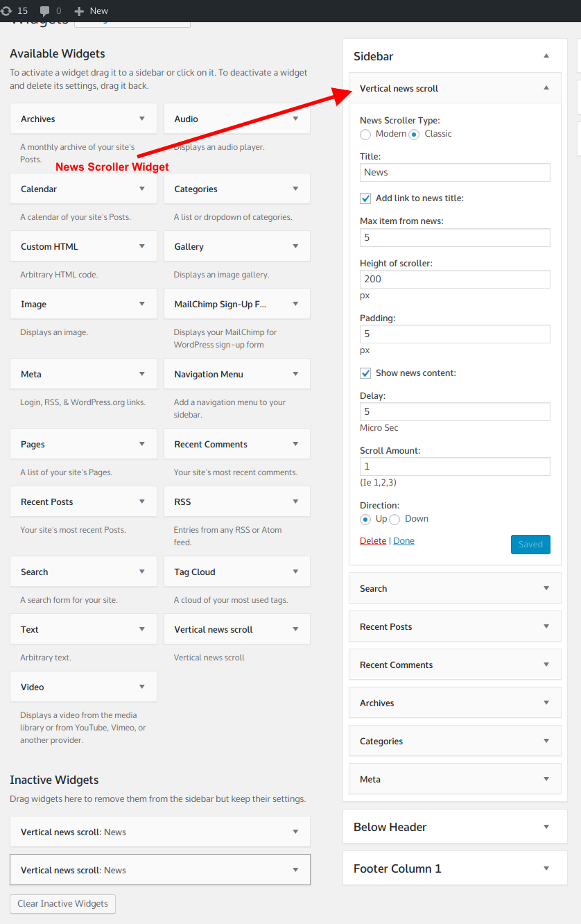
Task: Click Clear Inactive Widgets button
Action: tap(62, 904)
